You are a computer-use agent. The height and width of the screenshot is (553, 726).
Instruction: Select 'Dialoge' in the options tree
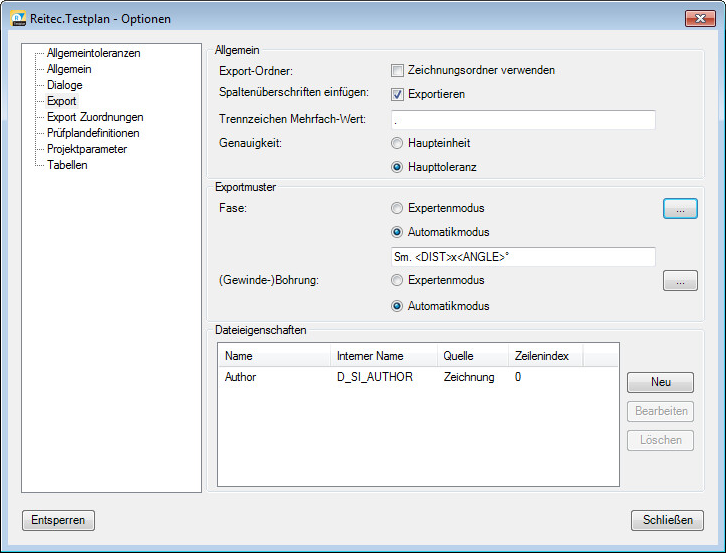tap(65, 85)
